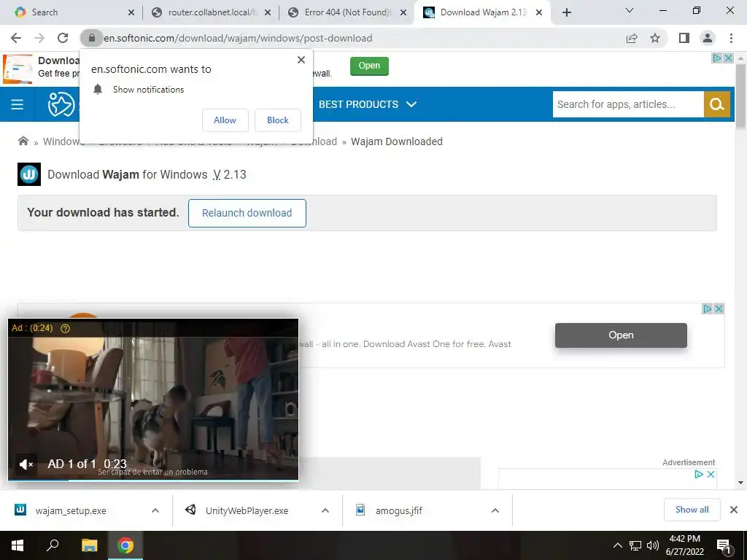
Task: Expand options for amogus.jfif download
Action: click(x=495, y=510)
